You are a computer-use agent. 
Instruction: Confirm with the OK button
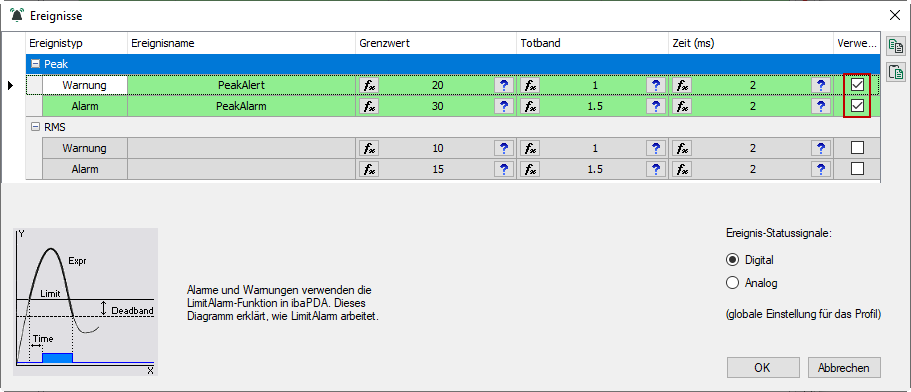point(762,368)
